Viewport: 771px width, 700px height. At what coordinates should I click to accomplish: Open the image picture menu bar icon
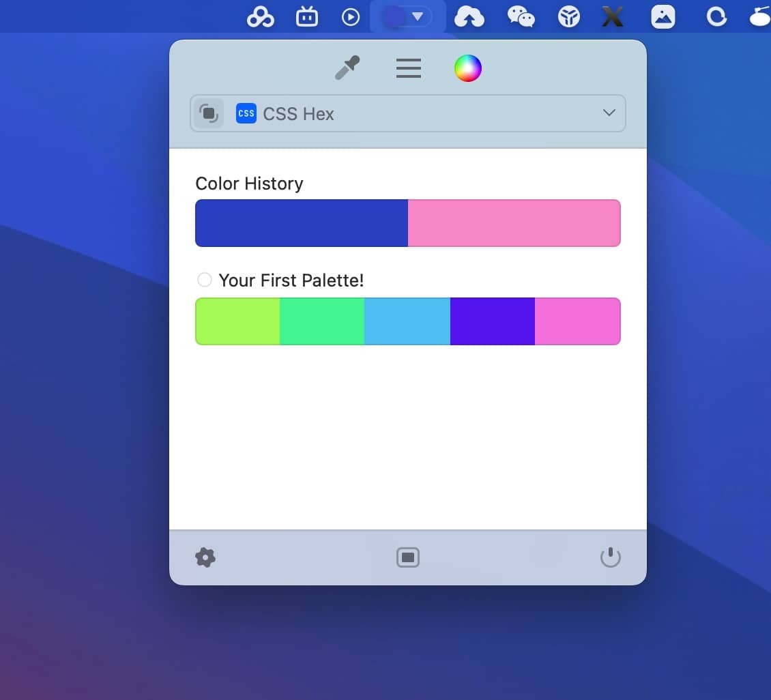point(663,17)
